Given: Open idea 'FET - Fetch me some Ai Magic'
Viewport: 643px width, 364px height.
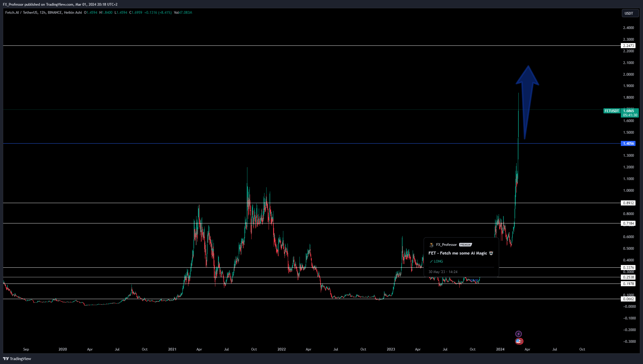Looking at the screenshot, I should [x=458, y=253].
